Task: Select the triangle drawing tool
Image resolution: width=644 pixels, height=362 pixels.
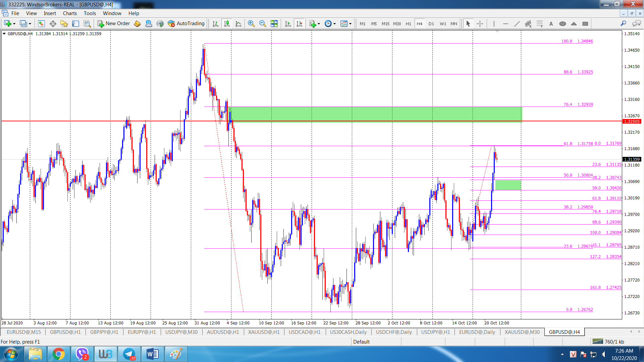Action: coord(574,23)
